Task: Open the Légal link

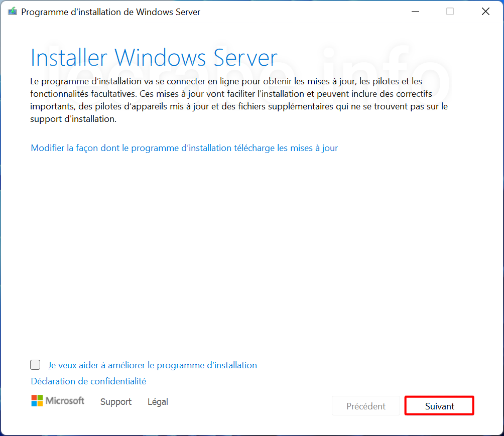Action: (x=158, y=401)
